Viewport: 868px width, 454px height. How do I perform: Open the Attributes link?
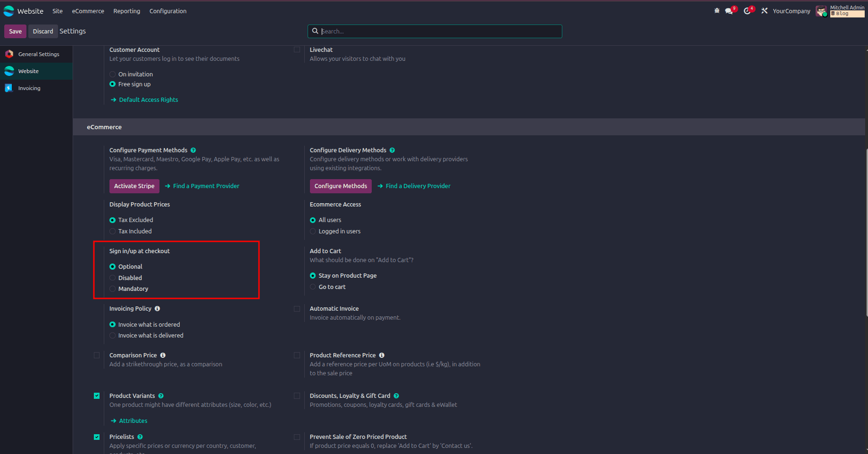coord(129,421)
